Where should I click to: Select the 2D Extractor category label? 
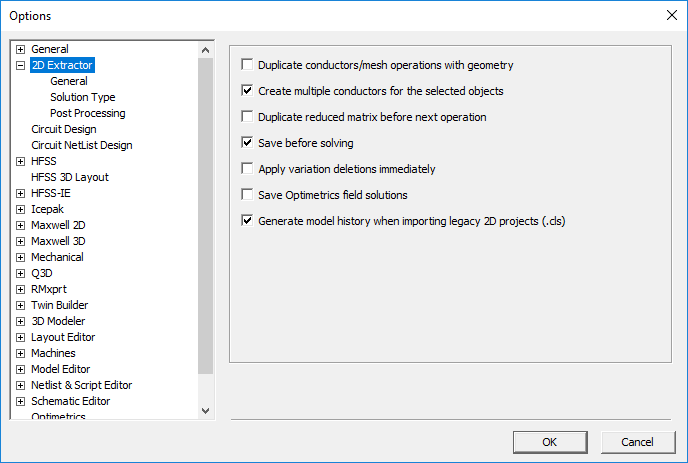62,65
